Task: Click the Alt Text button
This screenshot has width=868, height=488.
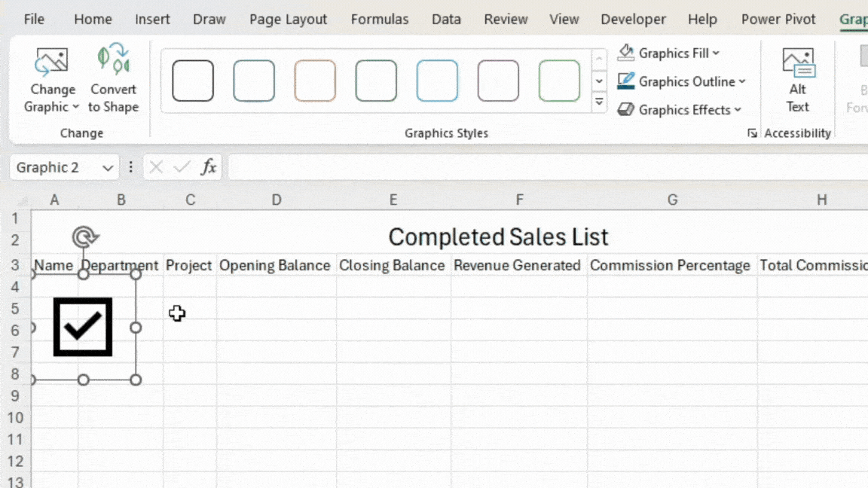Action: tap(797, 78)
